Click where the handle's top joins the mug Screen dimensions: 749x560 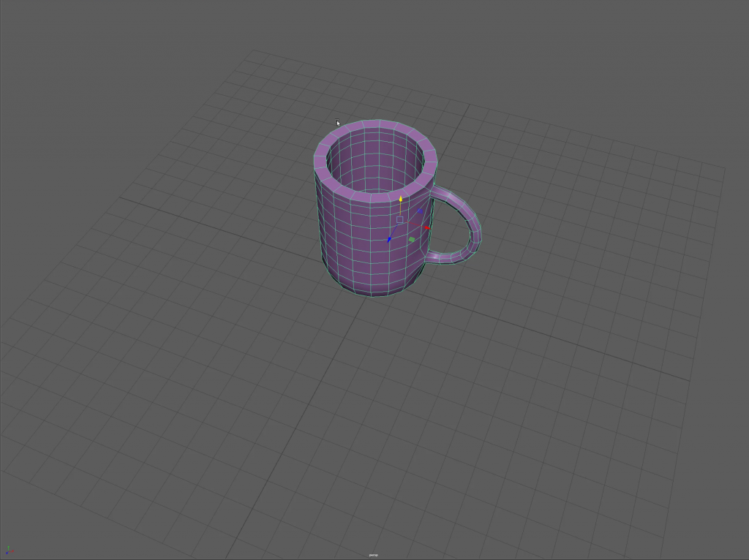437,192
